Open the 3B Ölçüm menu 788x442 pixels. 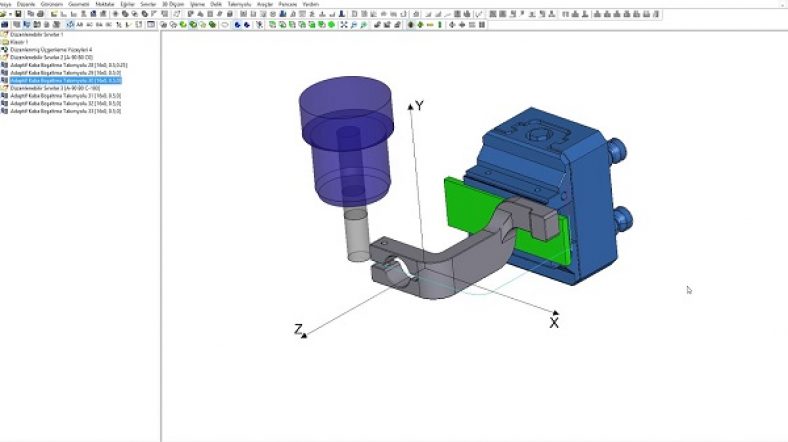[173, 4]
